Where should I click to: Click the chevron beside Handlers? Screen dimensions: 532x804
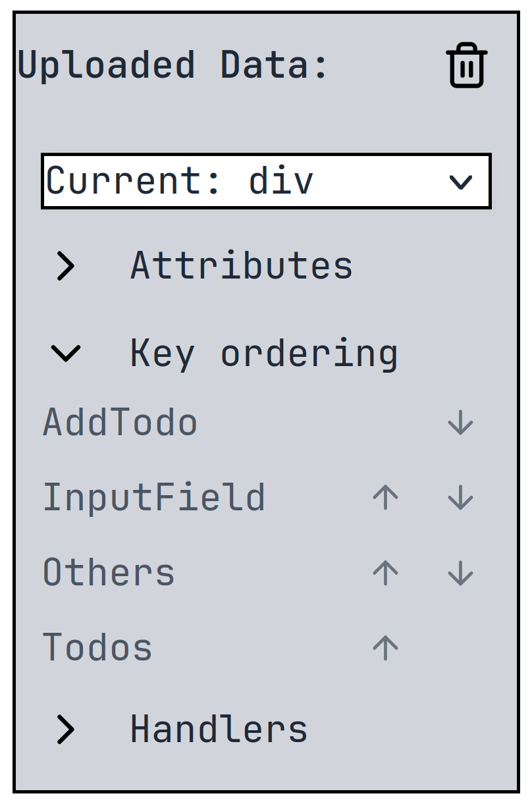tap(65, 728)
